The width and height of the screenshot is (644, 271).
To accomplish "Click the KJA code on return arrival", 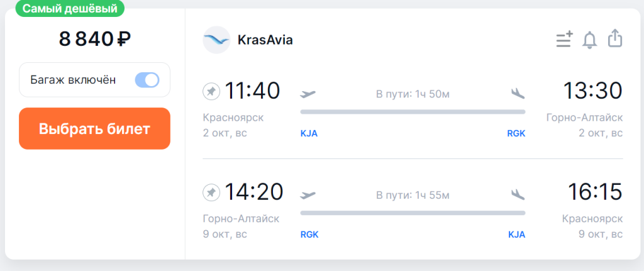I will pyautogui.click(x=516, y=234).
